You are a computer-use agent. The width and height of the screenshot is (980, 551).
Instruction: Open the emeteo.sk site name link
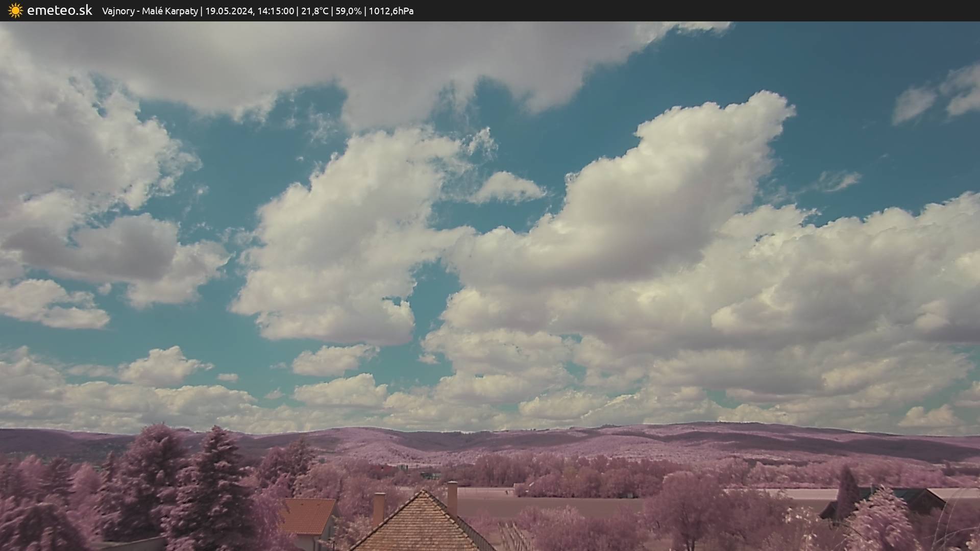coord(59,10)
